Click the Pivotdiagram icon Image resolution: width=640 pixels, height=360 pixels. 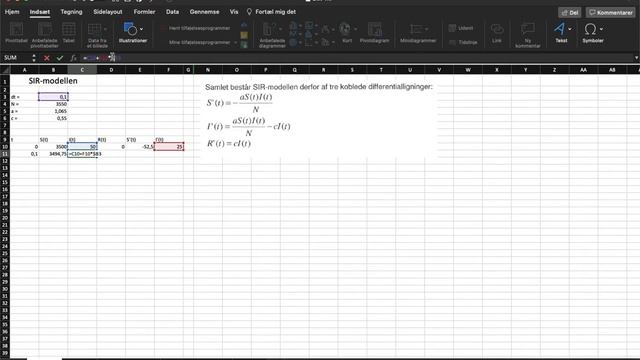(x=374, y=29)
